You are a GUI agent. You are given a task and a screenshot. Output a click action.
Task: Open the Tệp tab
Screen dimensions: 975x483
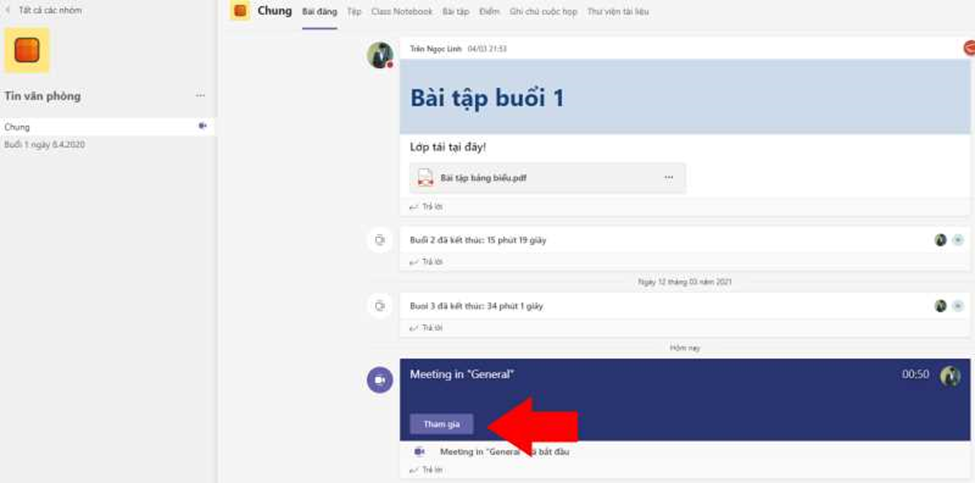pos(354,12)
